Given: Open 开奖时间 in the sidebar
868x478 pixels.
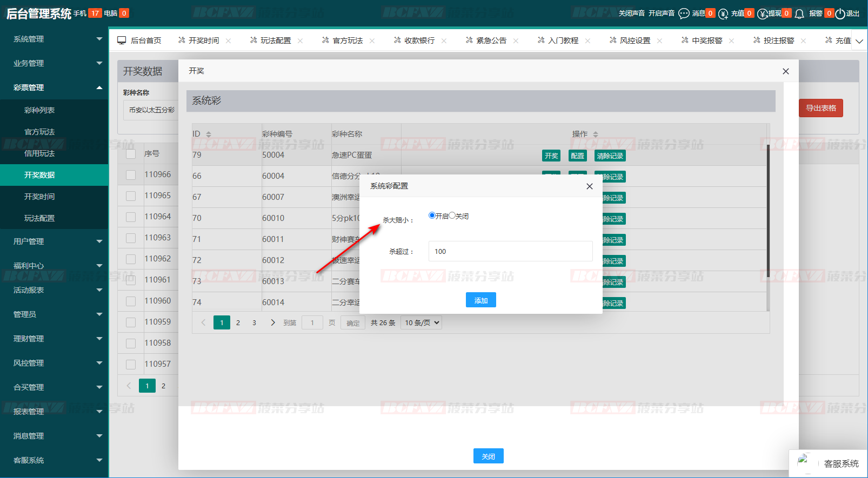Looking at the screenshot, I should (39, 197).
